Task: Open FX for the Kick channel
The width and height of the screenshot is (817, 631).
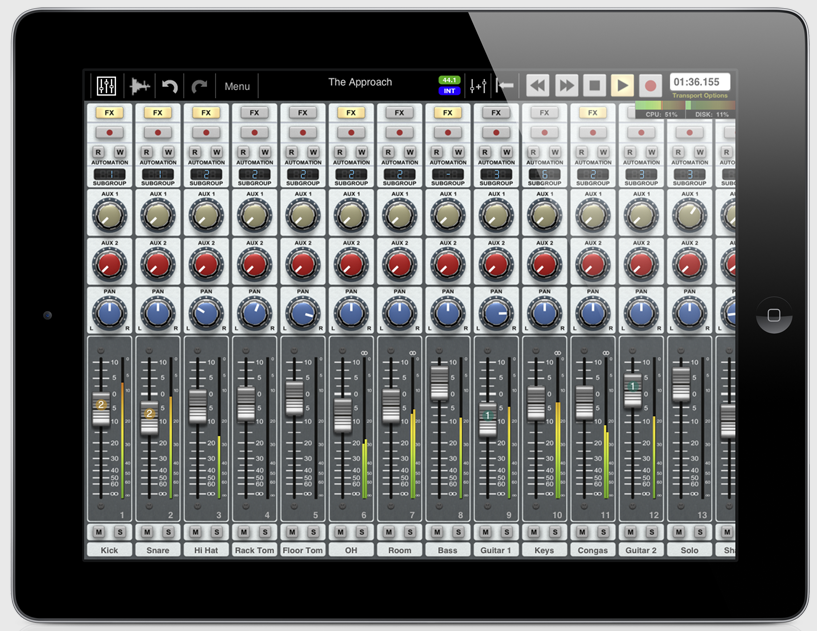Action: tap(109, 113)
